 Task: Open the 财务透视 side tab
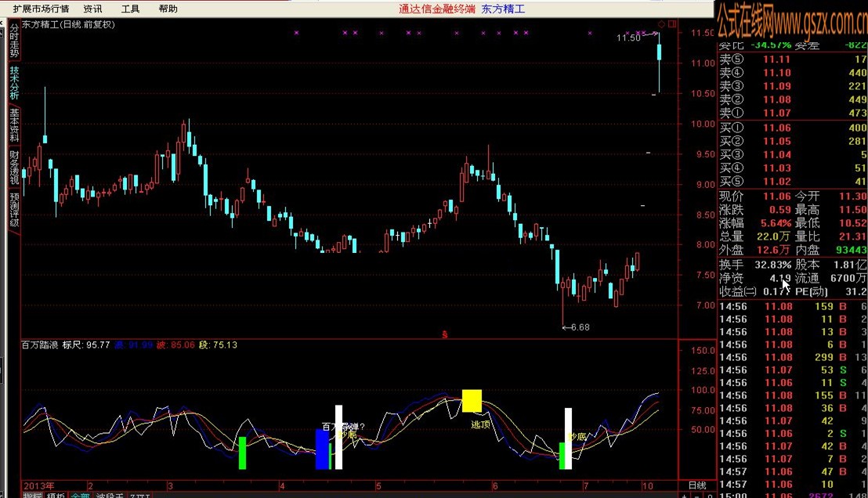(x=14, y=168)
